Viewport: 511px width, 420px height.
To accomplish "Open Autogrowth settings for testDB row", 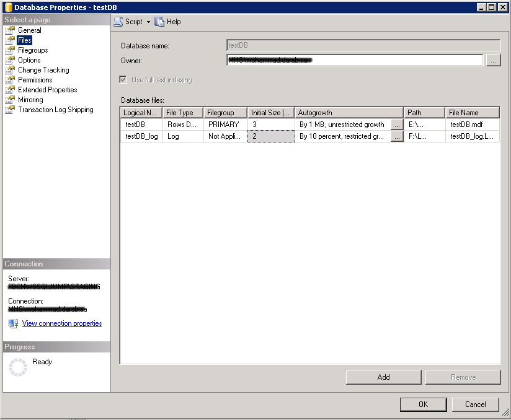I will tap(396, 124).
